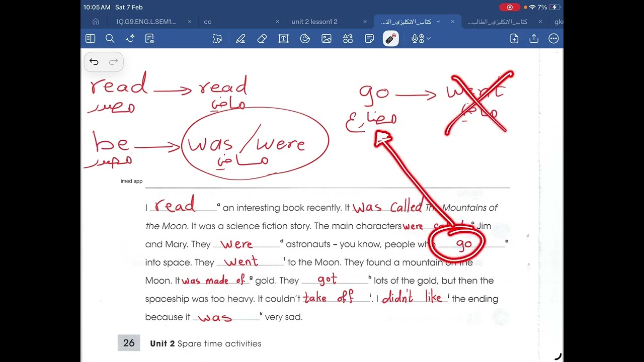Open the document outline tool
The width and height of the screenshot is (644, 362).
[x=149, y=39]
